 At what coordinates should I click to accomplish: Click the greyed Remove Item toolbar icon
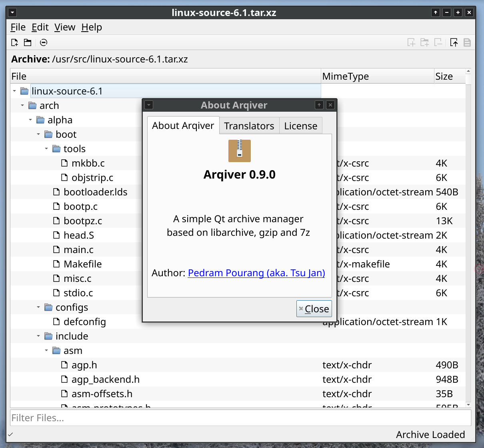[438, 42]
